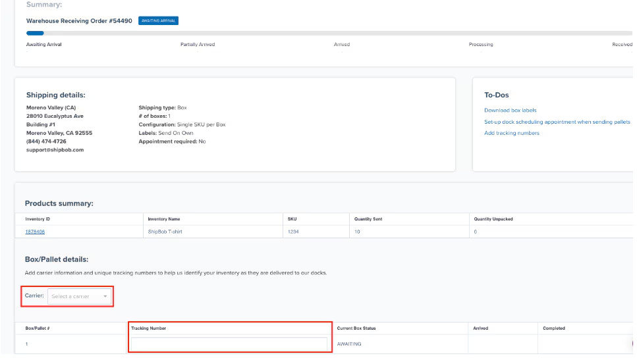Click the To-Dos heading
The width and height of the screenshot is (637, 364).
coord(497,95)
